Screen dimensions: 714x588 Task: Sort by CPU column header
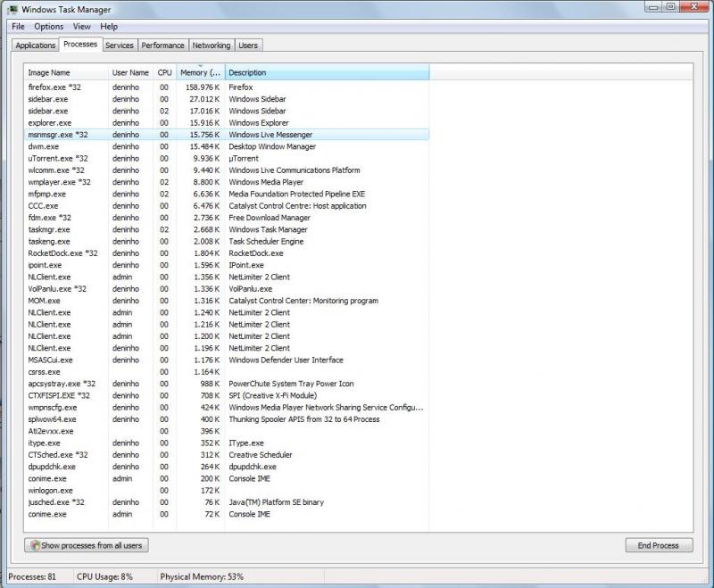coord(165,72)
